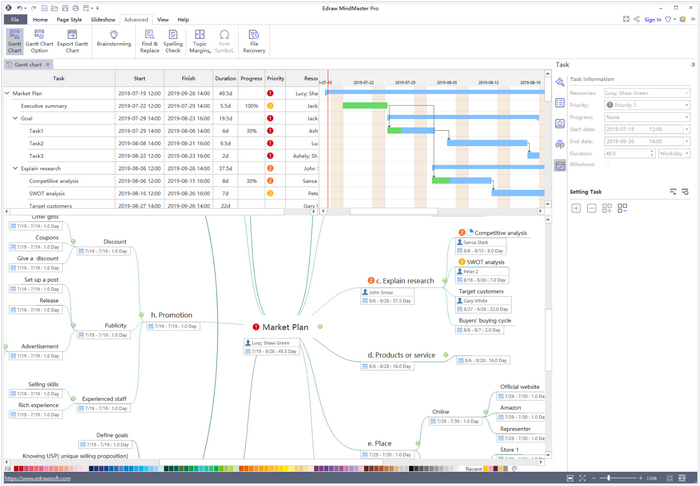Open the Mark/icon side panel (cluster icon)
Viewport: 700px width, 486px height.
tap(560, 145)
